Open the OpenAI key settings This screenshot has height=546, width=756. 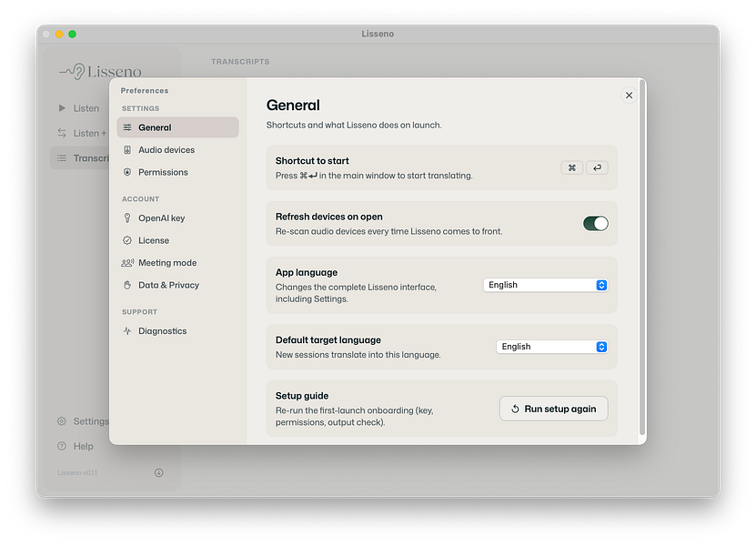coord(178,218)
